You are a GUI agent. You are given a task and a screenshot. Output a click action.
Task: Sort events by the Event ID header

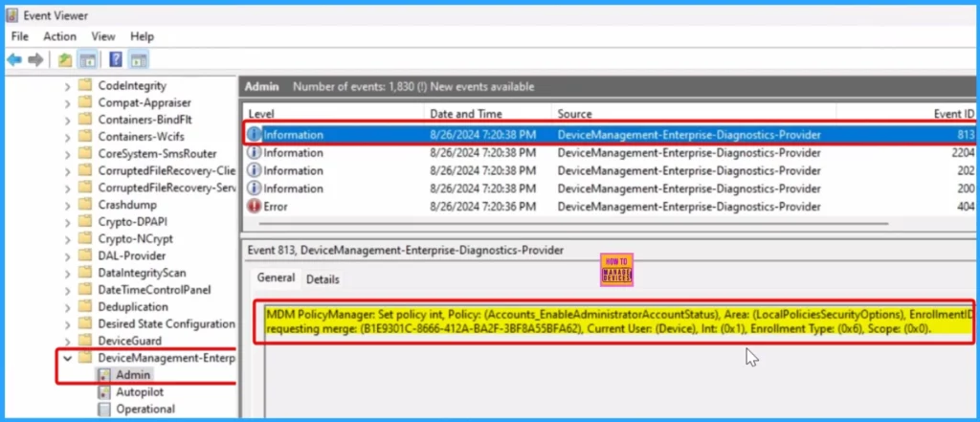coord(906,114)
